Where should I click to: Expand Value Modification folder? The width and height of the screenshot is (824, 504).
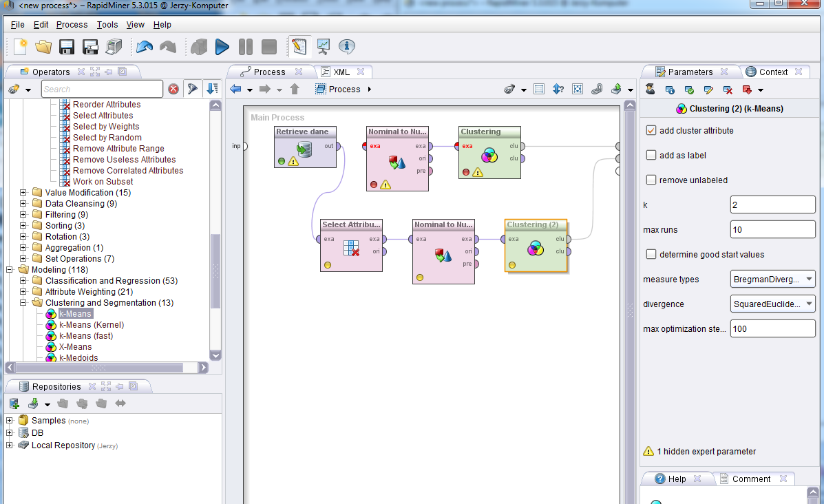point(23,192)
